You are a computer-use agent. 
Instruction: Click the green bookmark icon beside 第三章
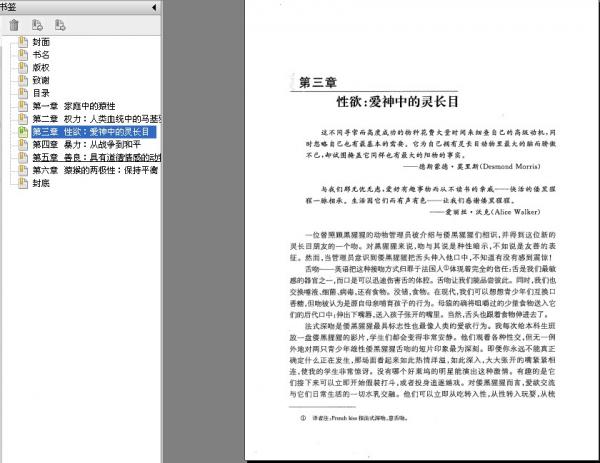tap(23, 132)
